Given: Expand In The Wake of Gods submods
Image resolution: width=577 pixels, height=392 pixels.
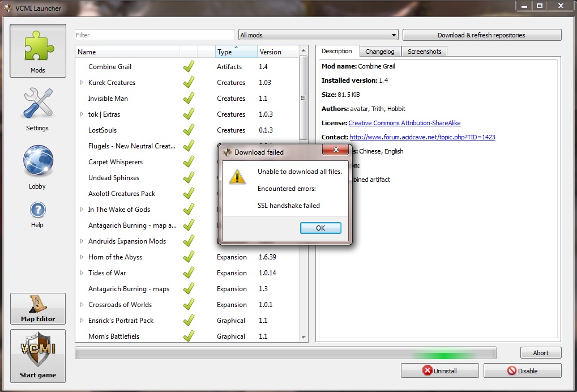Looking at the screenshot, I should click(x=82, y=209).
